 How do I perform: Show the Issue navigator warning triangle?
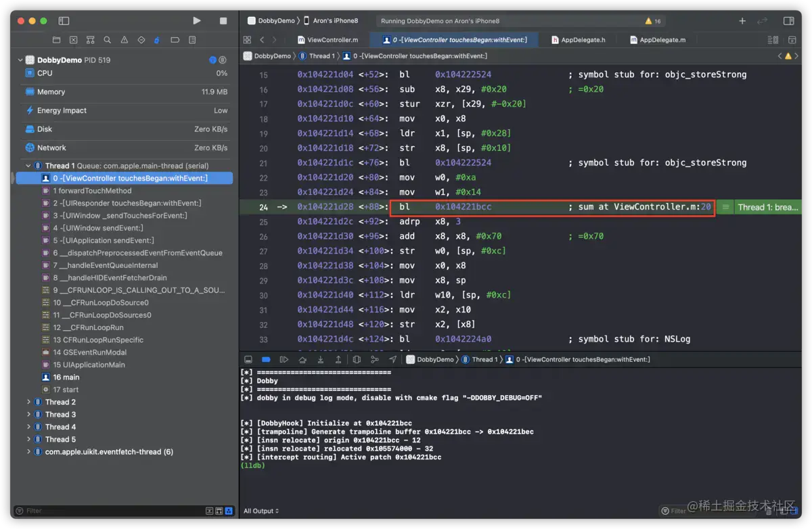(124, 40)
